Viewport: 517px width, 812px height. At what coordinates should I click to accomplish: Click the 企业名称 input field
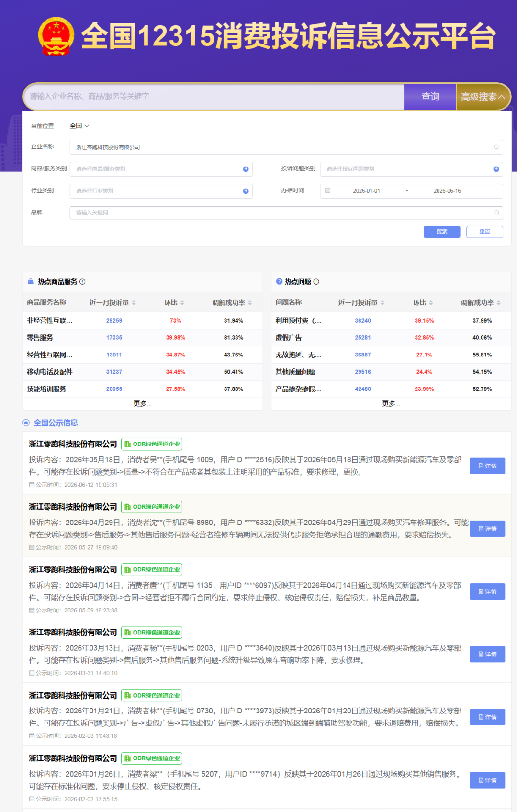pos(286,147)
